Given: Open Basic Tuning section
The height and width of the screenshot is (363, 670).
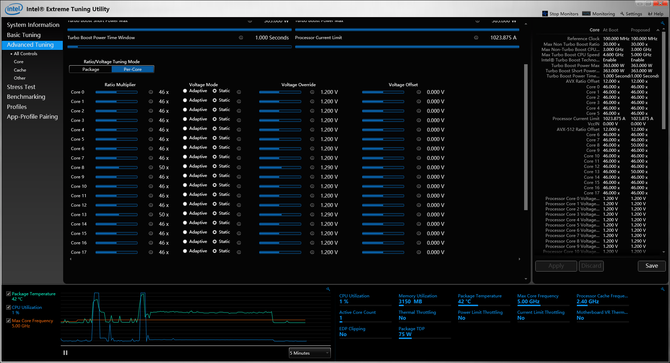Looking at the screenshot, I should (x=24, y=35).
